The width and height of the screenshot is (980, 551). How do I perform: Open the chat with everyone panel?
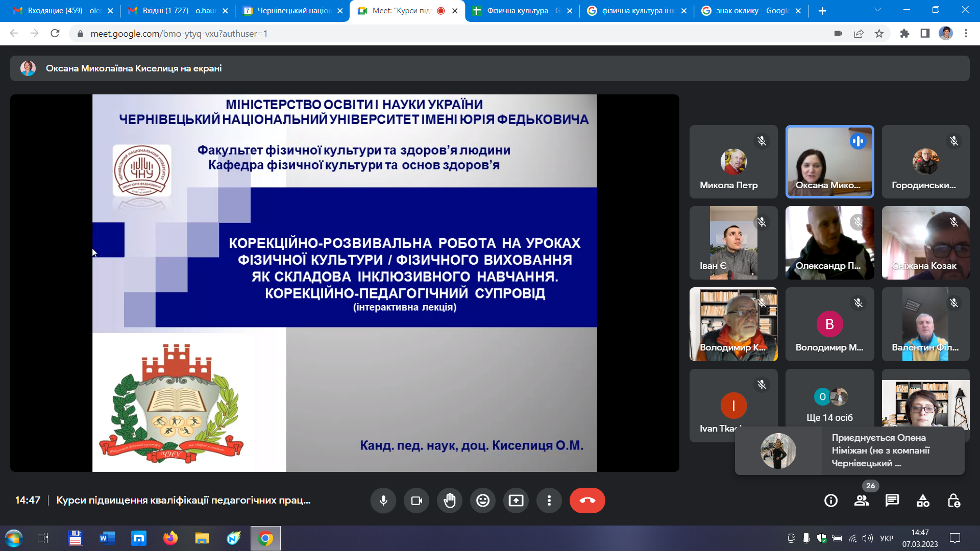pos(892,500)
